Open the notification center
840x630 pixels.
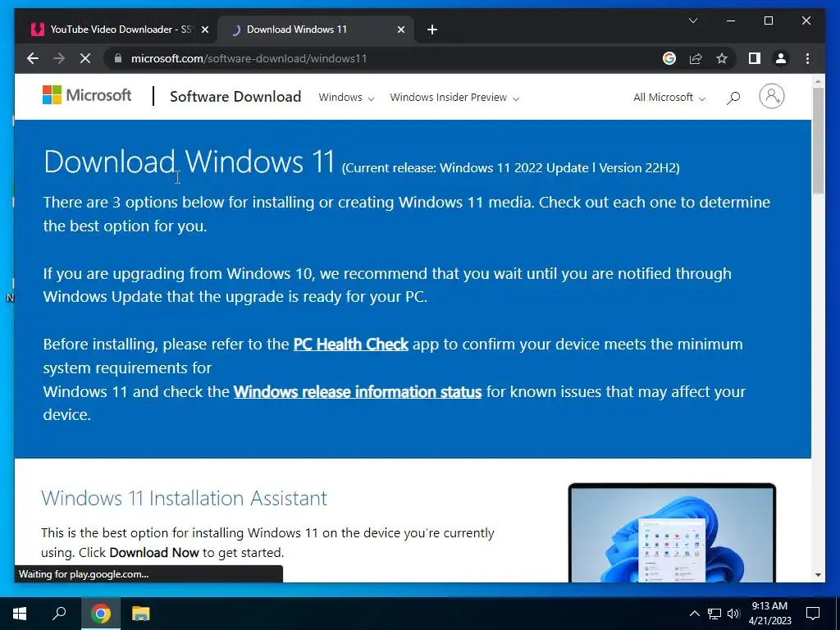[813, 614]
